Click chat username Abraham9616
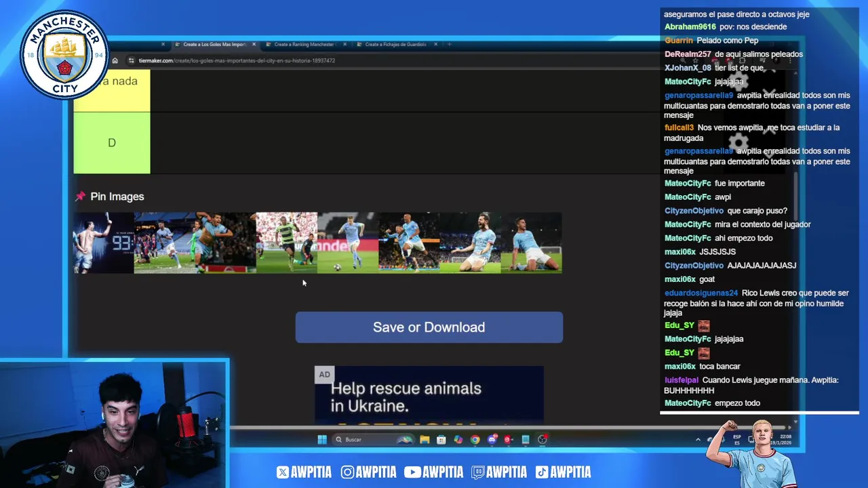 pyautogui.click(x=690, y=27)
